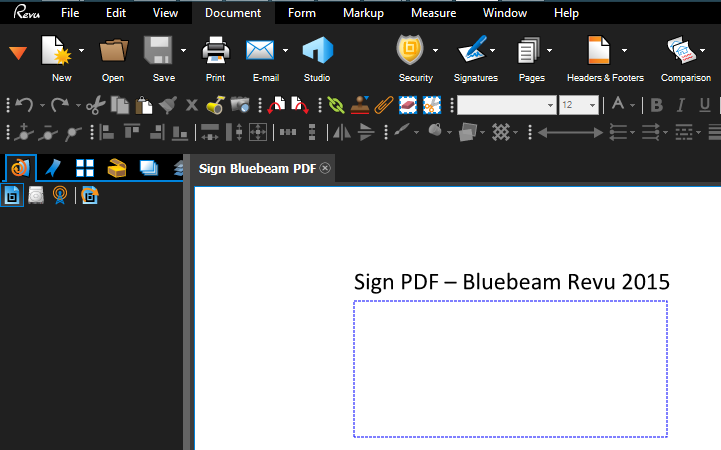Redo the last undone action
The image size is (721, 450).
(x=60, y=105)
